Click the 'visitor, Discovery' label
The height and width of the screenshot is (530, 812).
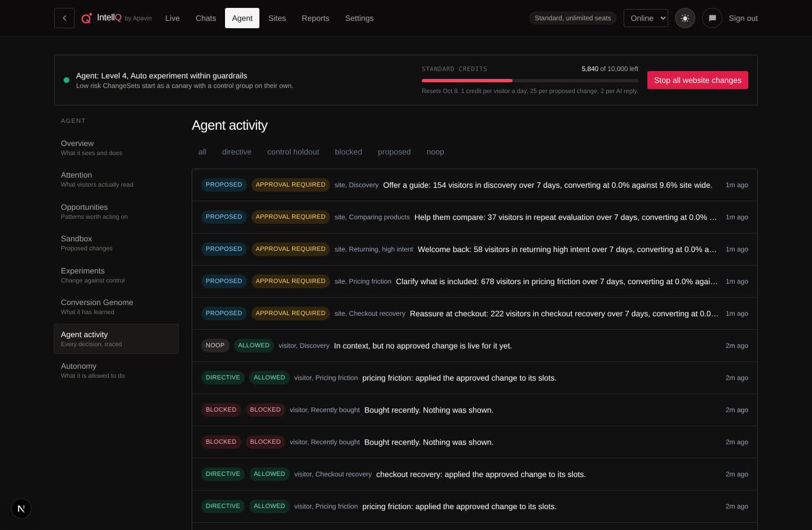pyautogui.click(x=304, y=346)
